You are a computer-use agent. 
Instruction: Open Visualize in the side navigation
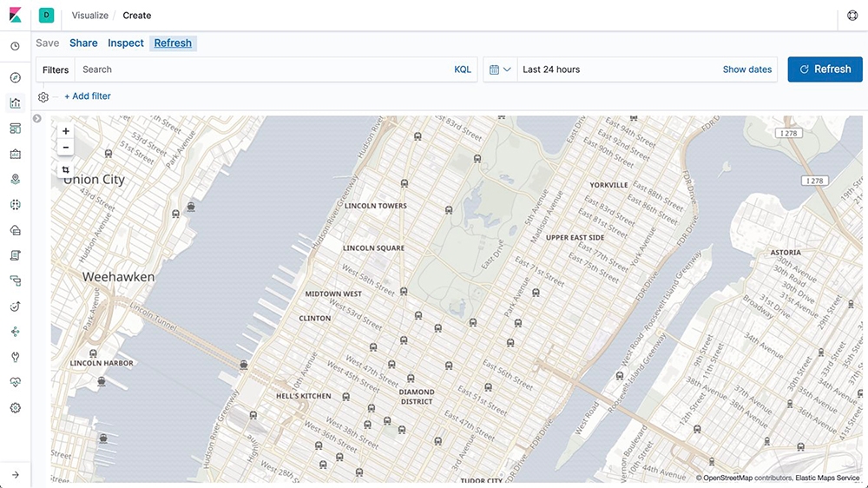[16, 103]
